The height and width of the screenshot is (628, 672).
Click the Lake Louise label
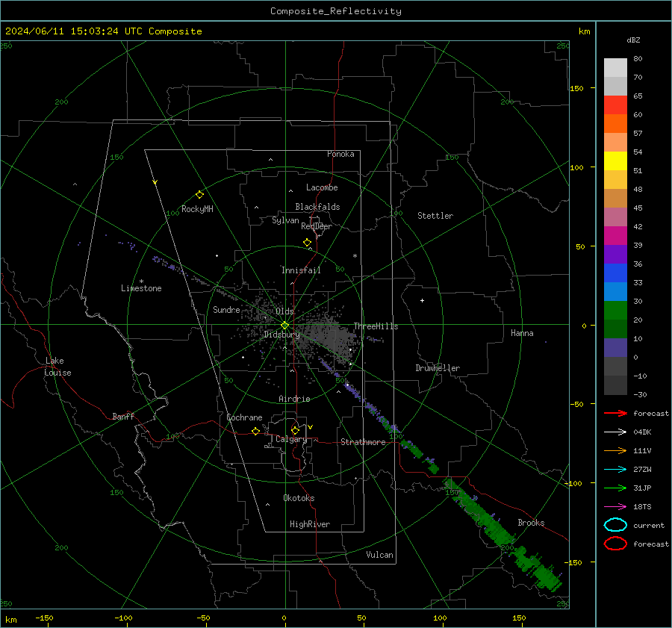(57, 367)
